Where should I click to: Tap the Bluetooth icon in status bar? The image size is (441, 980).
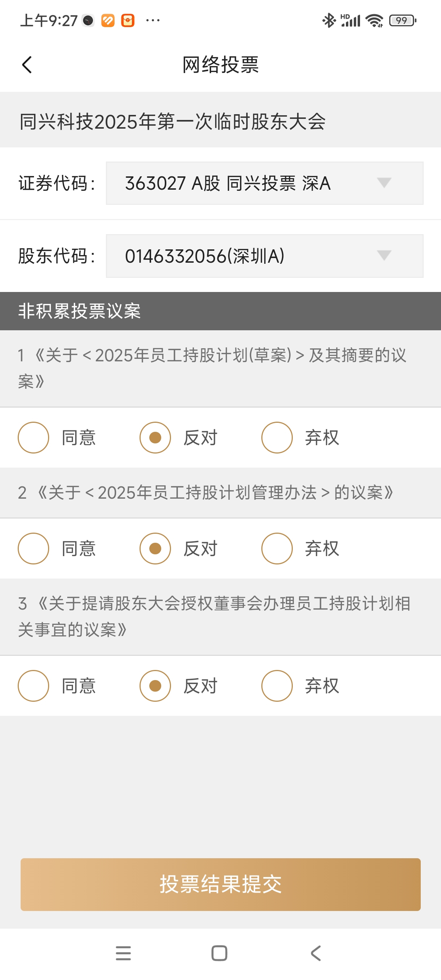[x=329, y=21]
